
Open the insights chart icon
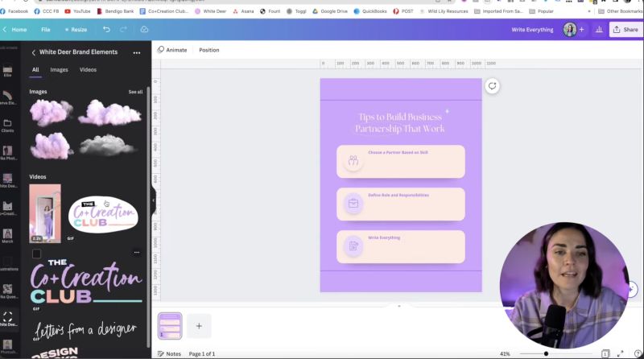point(599,30)
